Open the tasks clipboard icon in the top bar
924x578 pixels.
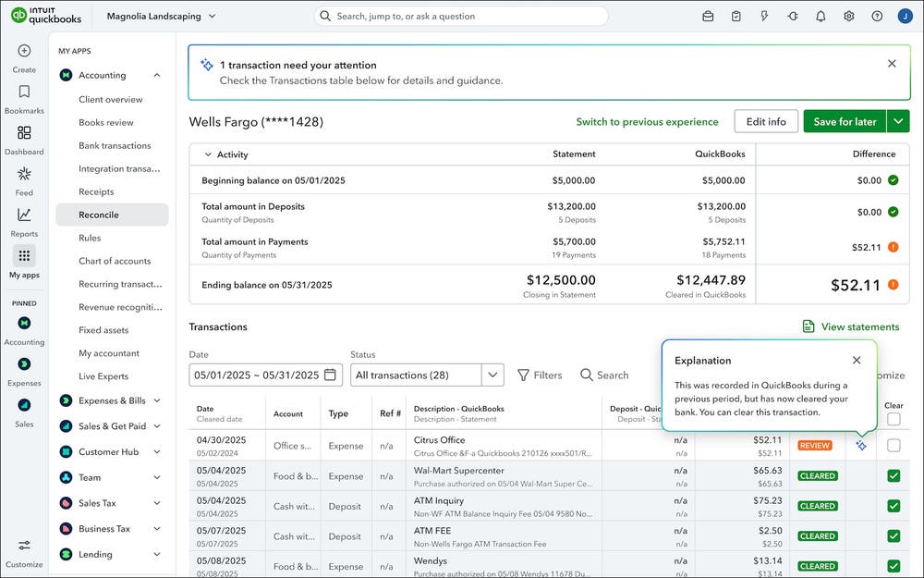pos(736,16)
